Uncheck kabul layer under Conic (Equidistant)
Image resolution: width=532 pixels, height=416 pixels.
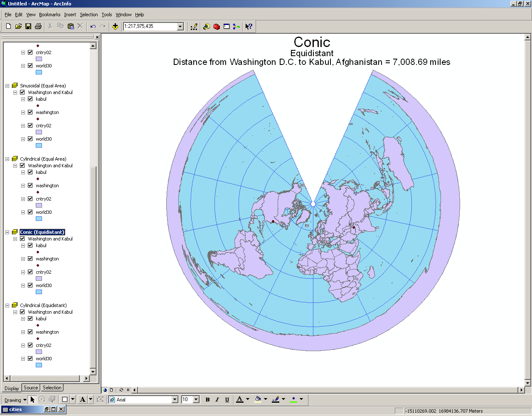pyautogui.click(x=30, y=245)
